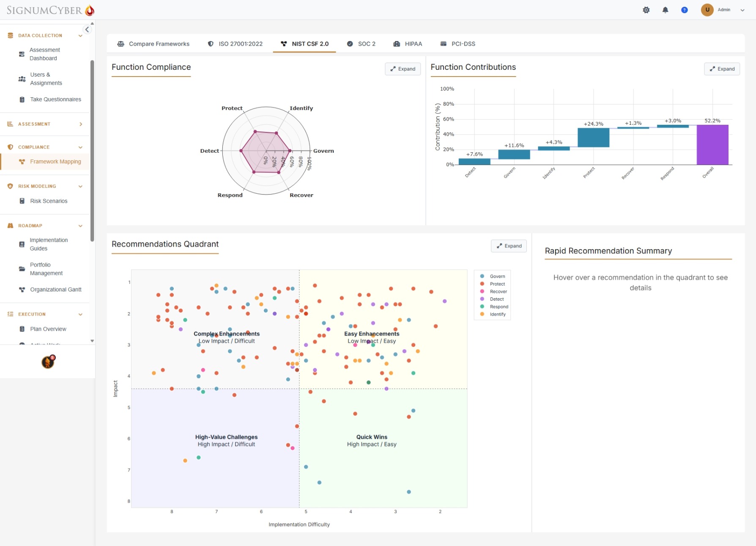This screenshot has height=546, width=756.
Task: Open Framework Mapping under Compliance
Action: pos(55,162)
